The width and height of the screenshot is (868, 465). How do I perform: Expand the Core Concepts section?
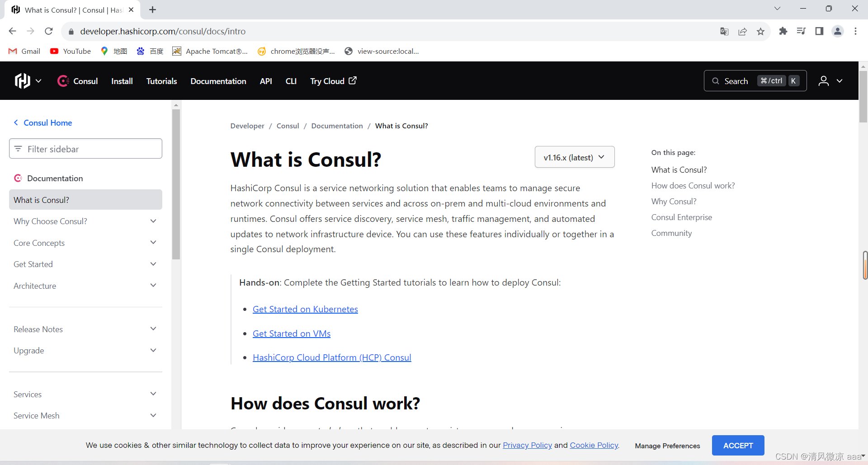[85, 243]
